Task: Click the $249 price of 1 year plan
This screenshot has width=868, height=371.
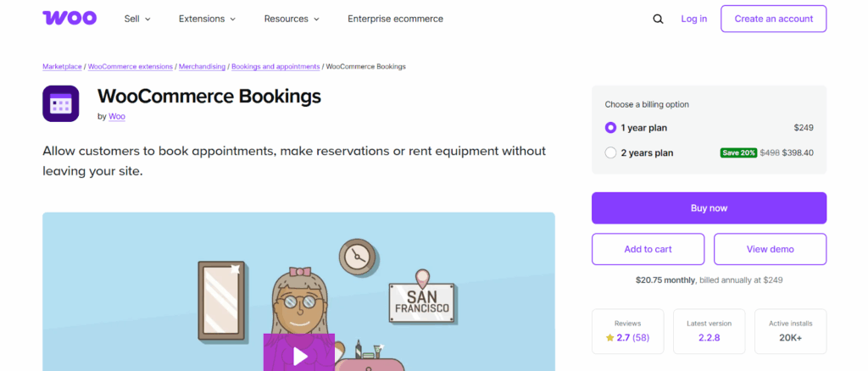Action: tap(804, 128)
